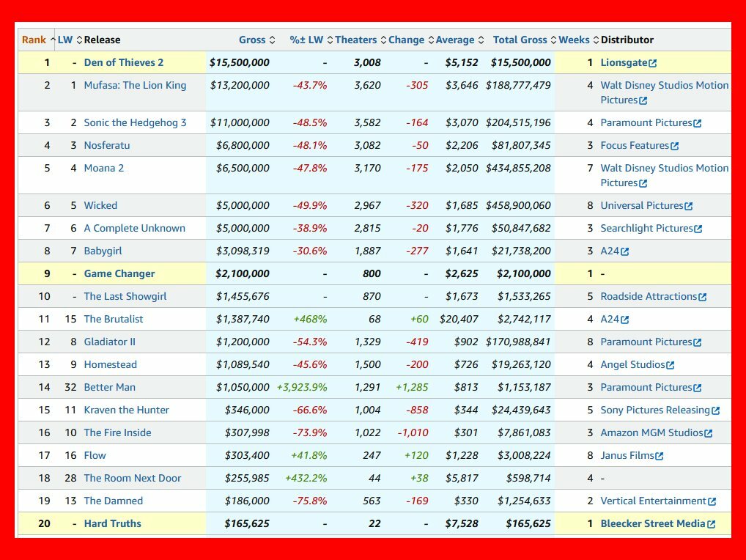Sort table by Rank column
This screenshot has width=746, height=560.
click(x=39, y=40)
